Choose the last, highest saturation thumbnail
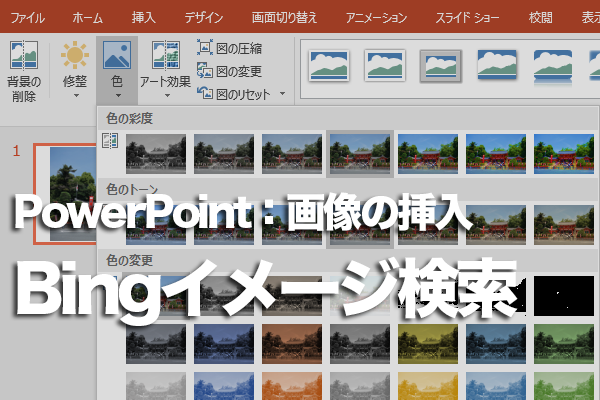600x400 pixels. click(x=564, y=154)
